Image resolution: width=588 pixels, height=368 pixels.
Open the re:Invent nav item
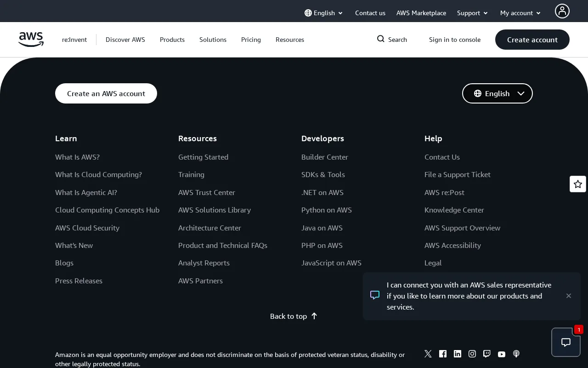pyautogui.click(x=74, y=40)
